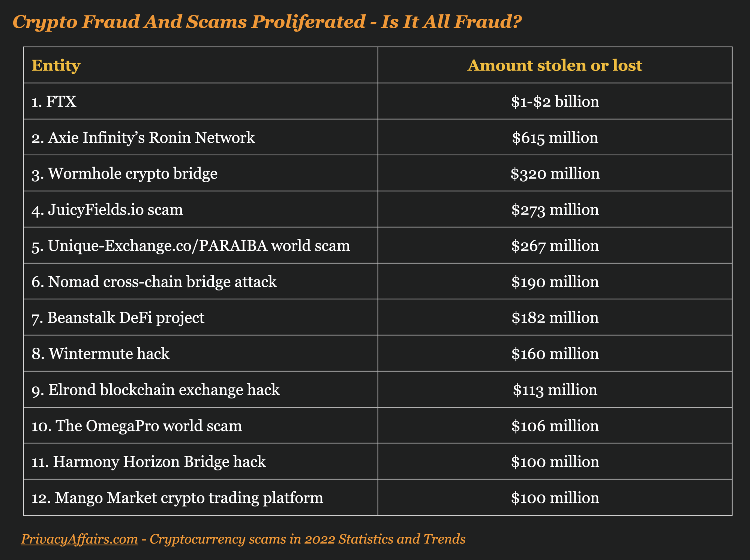The width and height of the screenshot is (750, 560).
Task: Click Harmony Horizon Bridge hack entry
Action: pos(148,462)
